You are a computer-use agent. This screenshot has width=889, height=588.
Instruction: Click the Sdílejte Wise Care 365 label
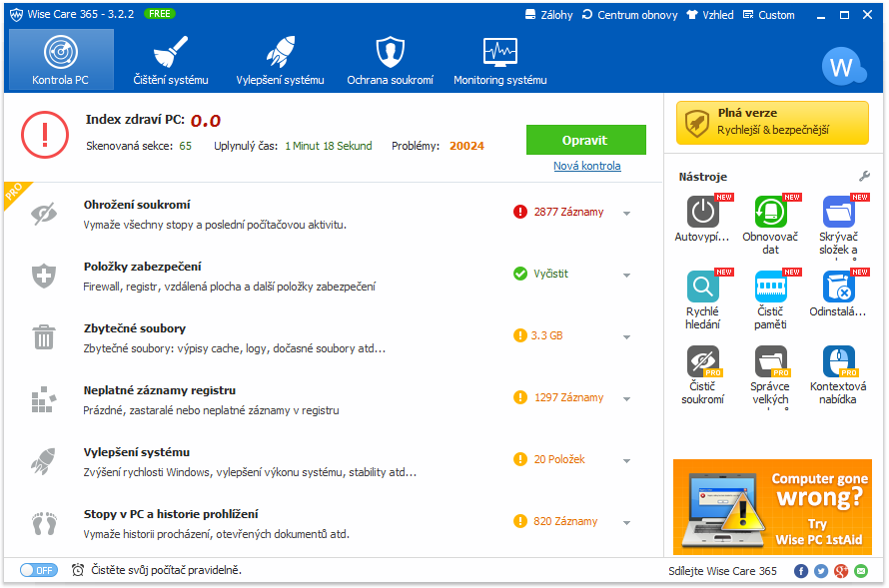[722, 571]
